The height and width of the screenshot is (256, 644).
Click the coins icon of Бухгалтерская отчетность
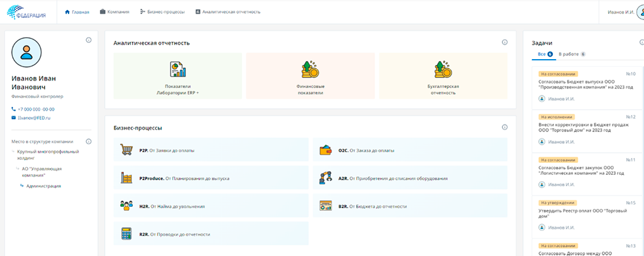[x=443, y=69]
